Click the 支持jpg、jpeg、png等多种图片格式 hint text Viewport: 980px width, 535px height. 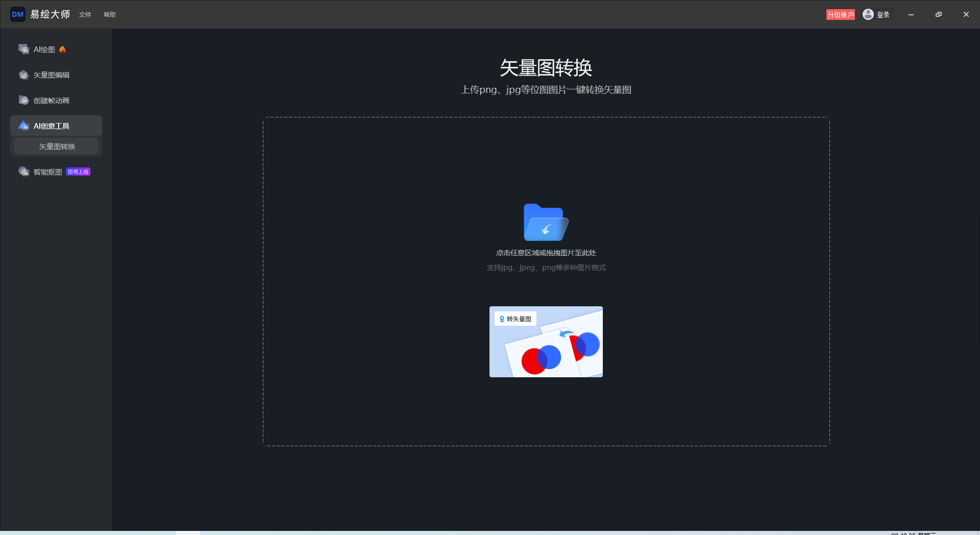tap(546, 267)
